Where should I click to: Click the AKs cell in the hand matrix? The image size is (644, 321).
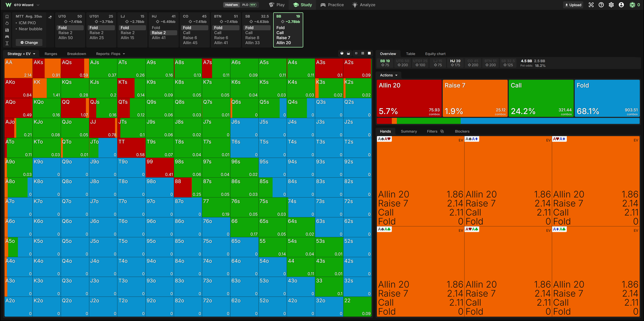47,68
